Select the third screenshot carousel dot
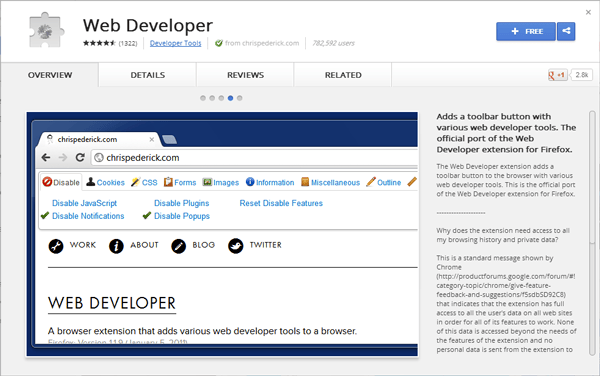Screen dimensions: 600x376 click(x=221, y=98)
